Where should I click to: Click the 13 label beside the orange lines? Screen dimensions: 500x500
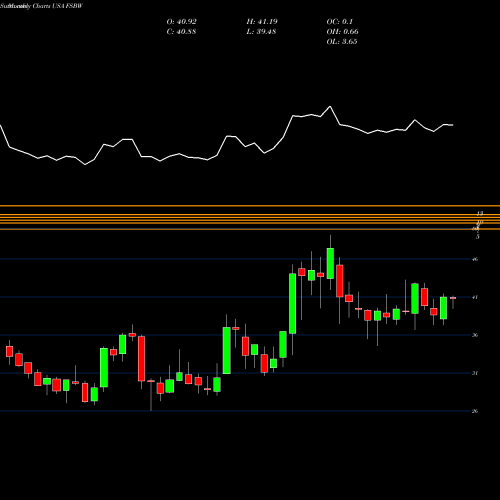point(480,213)
